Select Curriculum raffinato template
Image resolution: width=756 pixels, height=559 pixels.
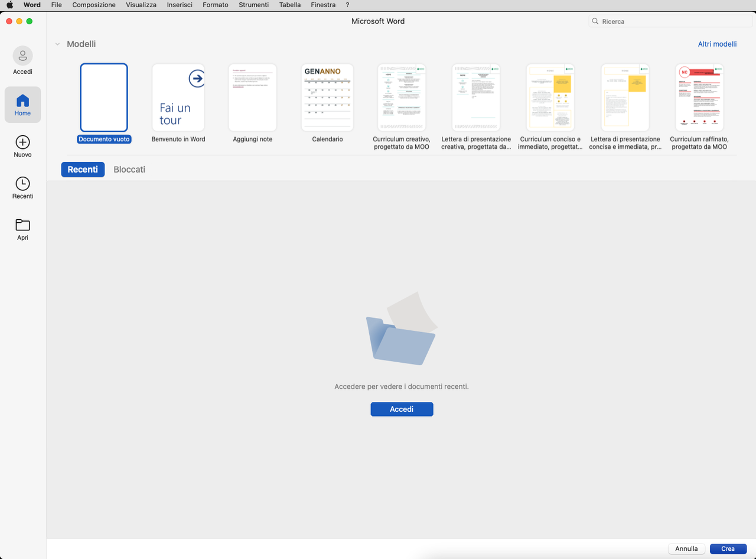[699, 97]
